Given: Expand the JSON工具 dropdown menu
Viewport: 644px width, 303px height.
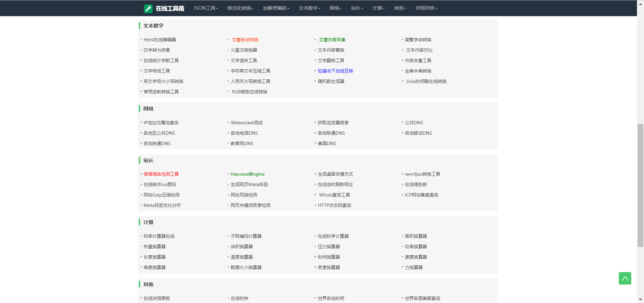Looking at the screenshot, I should click(x=205, y=8).
